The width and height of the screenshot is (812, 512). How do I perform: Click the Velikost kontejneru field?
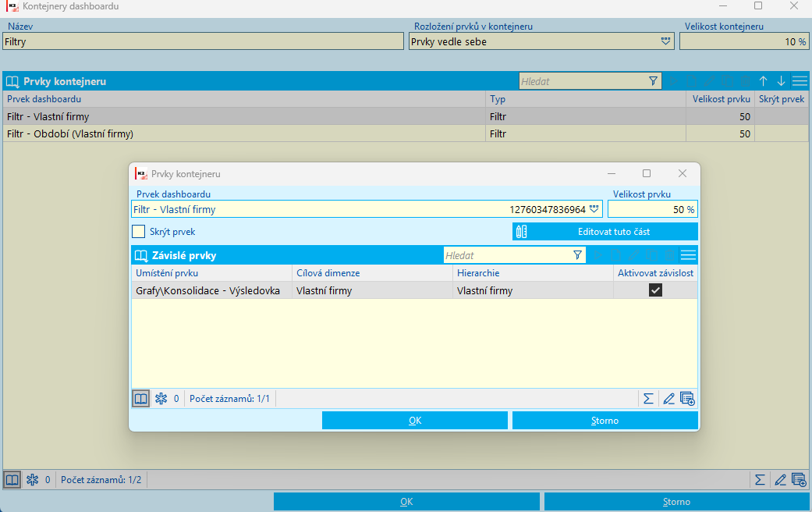(744, 41)
